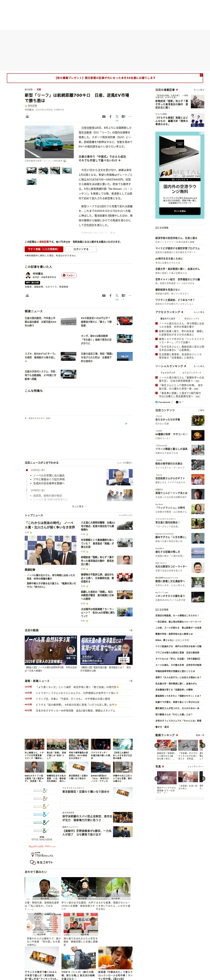
Task: Open the Facebook link under social ranking
Action: click(164, 402)
